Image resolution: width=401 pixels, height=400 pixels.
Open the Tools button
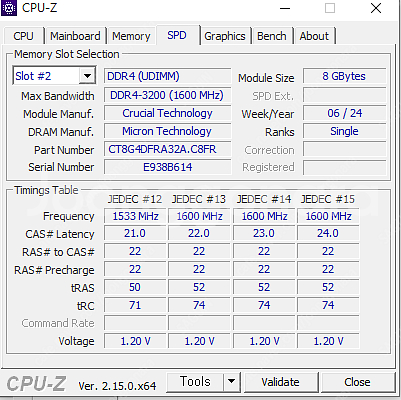point(195,382)
